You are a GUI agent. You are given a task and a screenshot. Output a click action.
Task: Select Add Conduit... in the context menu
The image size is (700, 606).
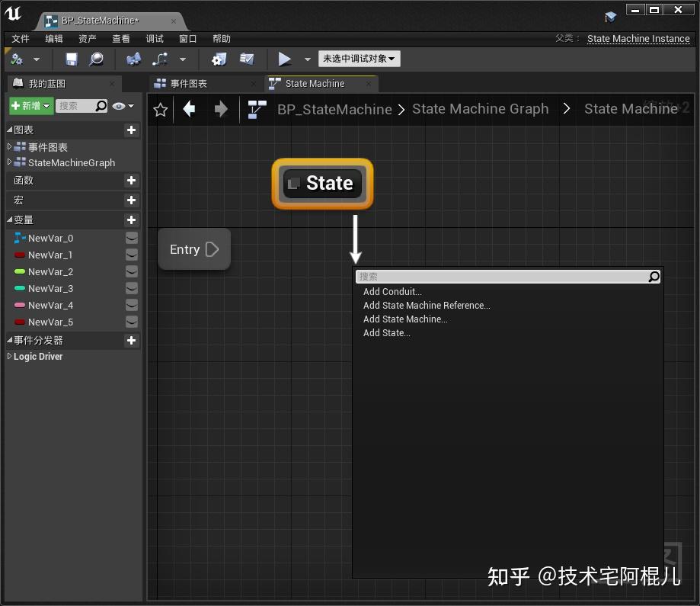[392, 291]
